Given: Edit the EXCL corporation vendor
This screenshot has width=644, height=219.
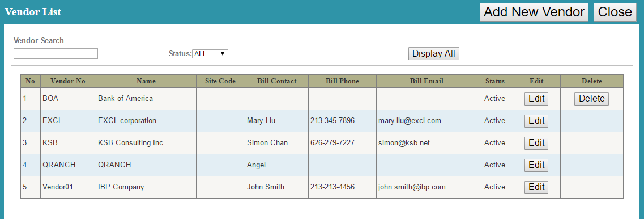Looking at the screenshot, I should click(x=536, y=121).
